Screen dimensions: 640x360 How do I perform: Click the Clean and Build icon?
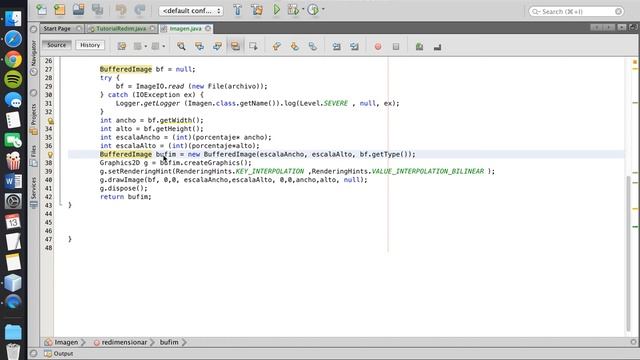pyautogui.click(x=257, y=10)
